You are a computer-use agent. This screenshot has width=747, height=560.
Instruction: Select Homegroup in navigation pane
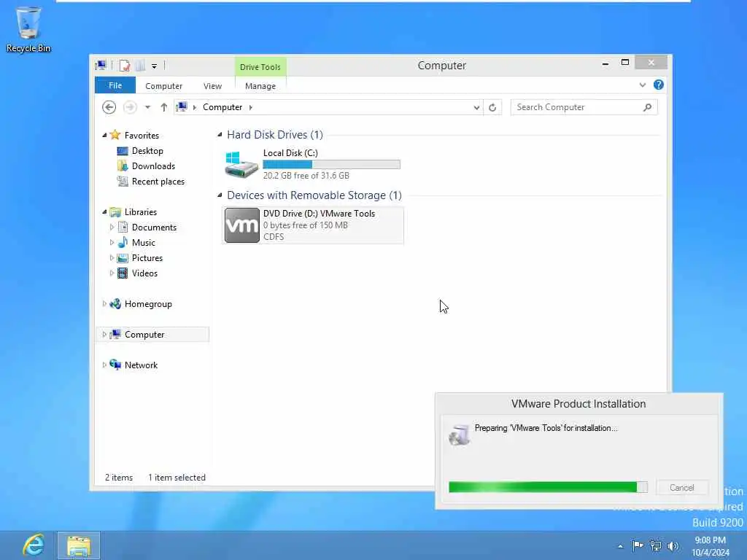(x=148, y=304)
